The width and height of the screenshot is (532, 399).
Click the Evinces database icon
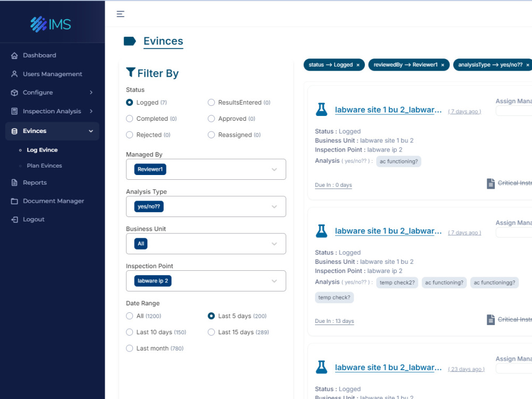(14, 131)
